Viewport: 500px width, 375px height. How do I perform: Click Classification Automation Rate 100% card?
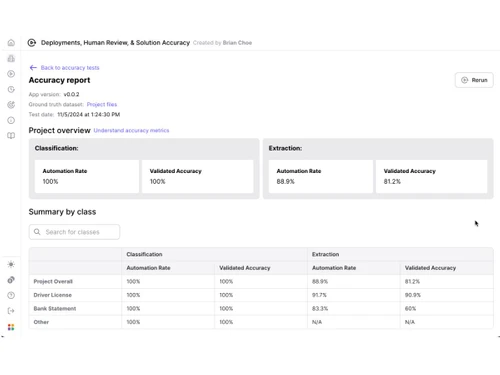click(x=87, y=176)
